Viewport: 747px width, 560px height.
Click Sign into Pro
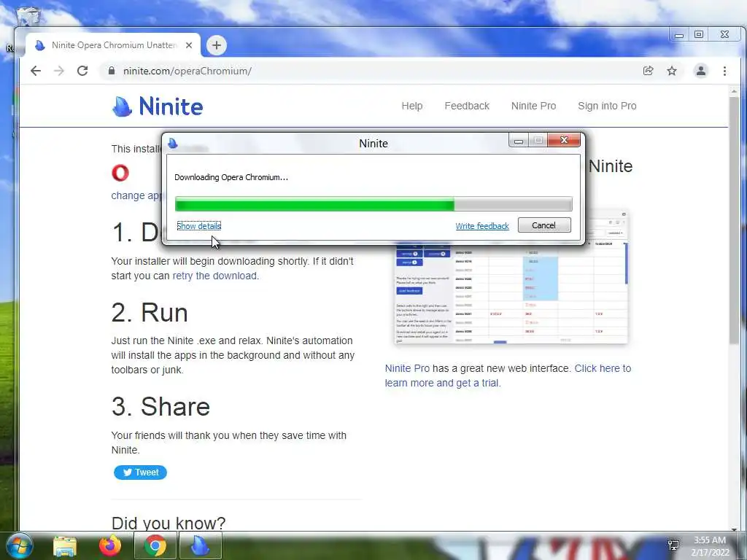607,106
